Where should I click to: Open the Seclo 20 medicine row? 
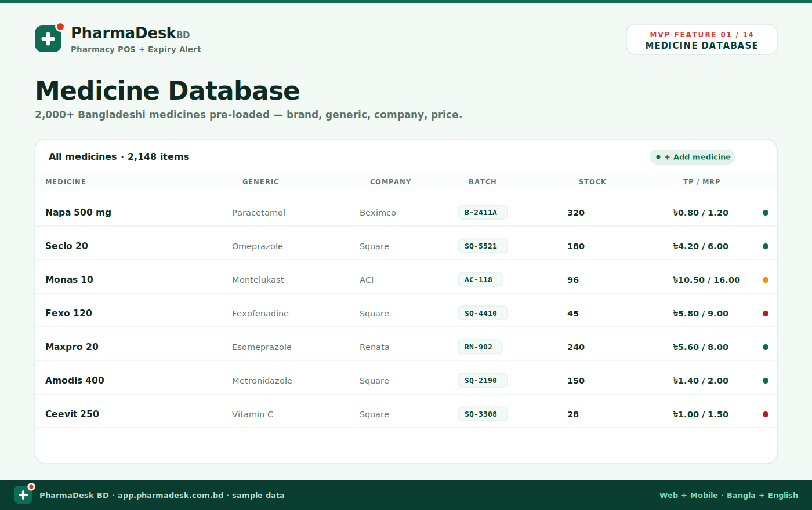pos(406,243)
